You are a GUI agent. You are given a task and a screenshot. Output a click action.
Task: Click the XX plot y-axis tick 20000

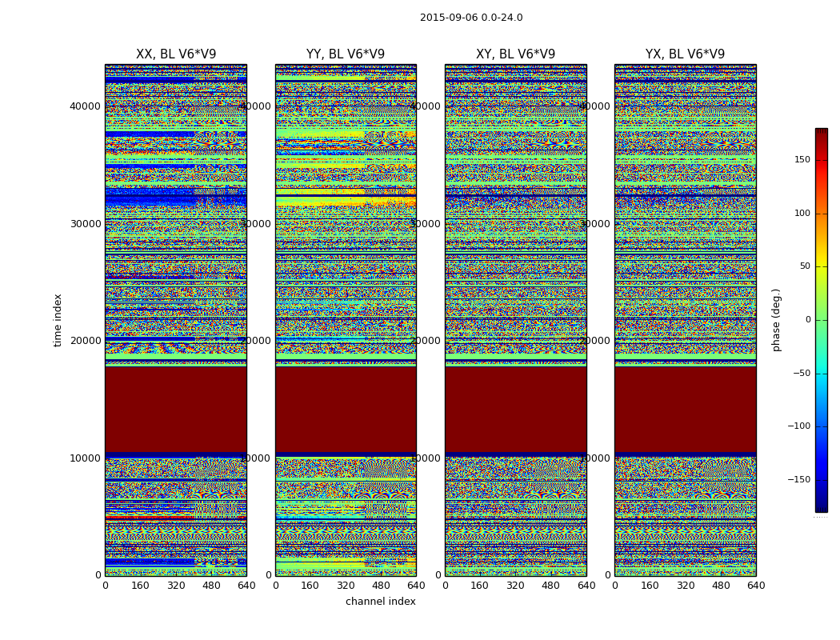pyautogui.click(x=85, y=341)
